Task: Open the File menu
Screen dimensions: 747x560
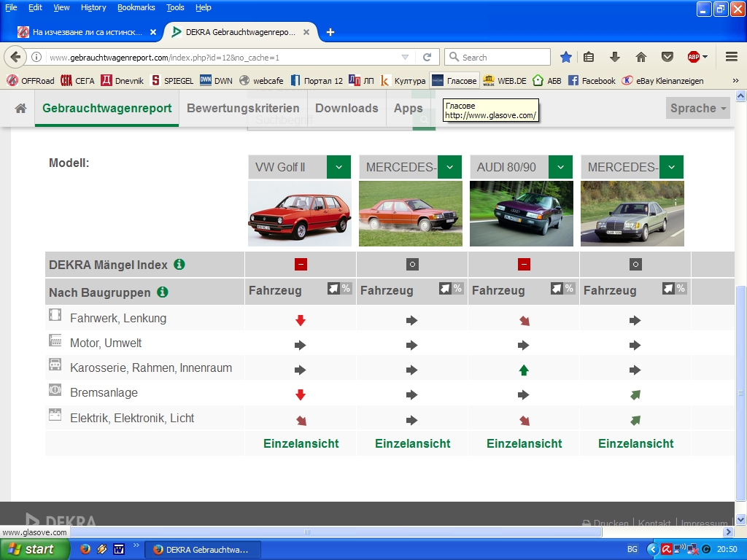Action: tap(11, 7)
